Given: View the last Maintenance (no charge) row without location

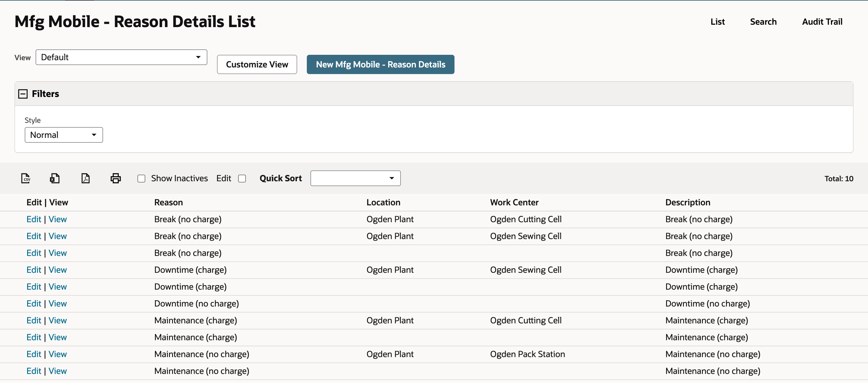Looking at the screenshot, I should click(x=58, y=371).
